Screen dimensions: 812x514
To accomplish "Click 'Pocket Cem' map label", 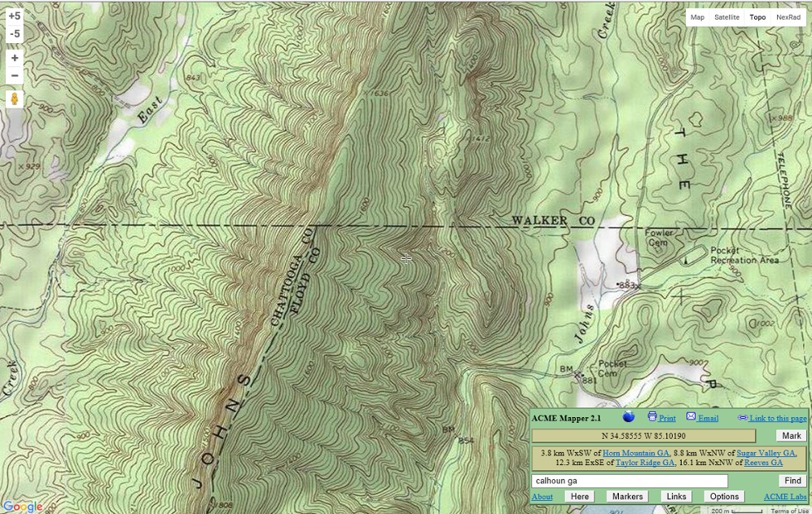I will click(x=612, y=368).
